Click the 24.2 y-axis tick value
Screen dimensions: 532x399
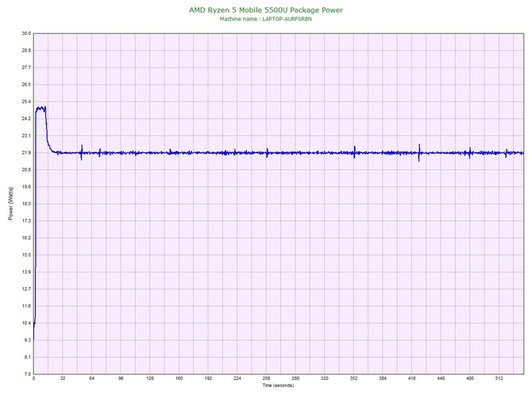click(x=26, y=119)
